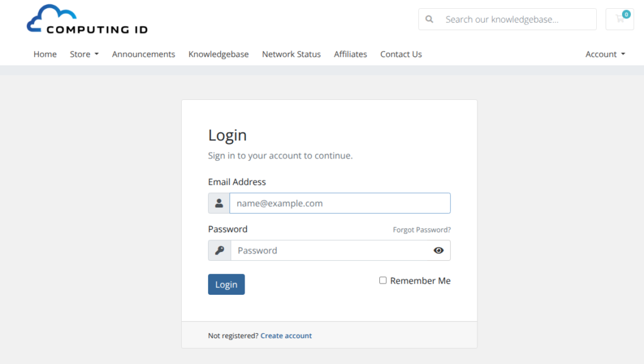Click the user icon beside the email field
Viewport: 644px width, 364px height.
coord(219,203)
